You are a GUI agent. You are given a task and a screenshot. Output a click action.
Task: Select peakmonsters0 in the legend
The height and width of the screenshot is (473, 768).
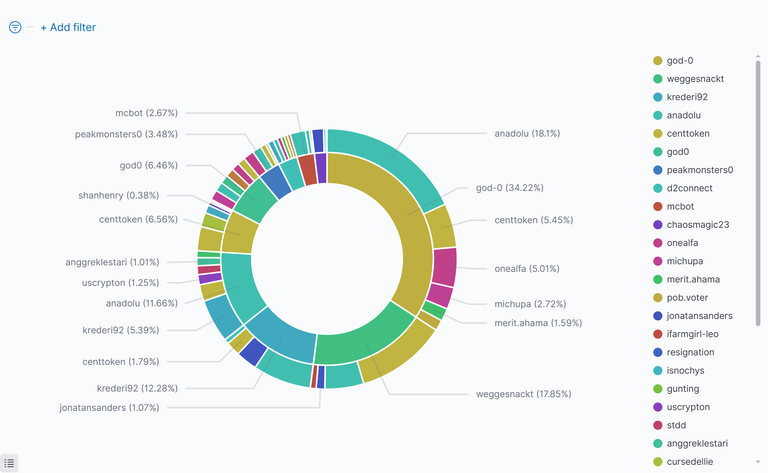pos(699,170)
